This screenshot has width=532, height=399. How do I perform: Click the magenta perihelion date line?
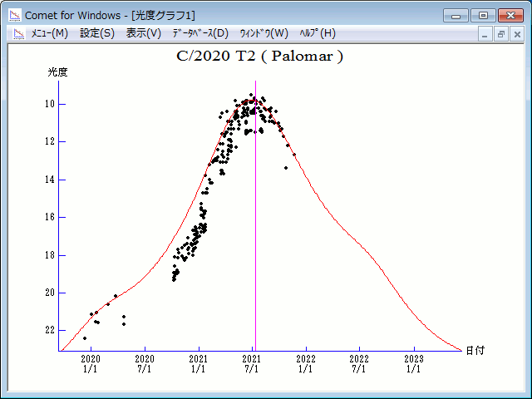pyautogui.click(x=255, y=216)
